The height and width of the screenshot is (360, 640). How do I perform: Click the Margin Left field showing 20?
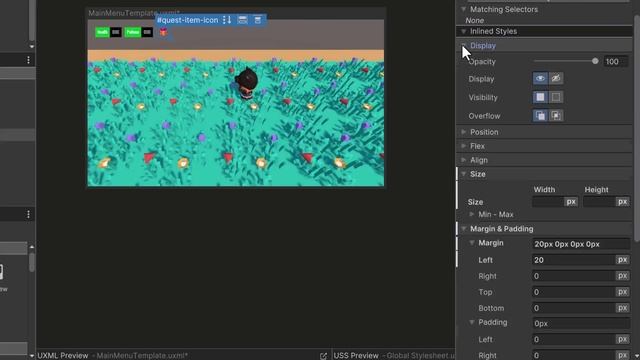(573, 260)
